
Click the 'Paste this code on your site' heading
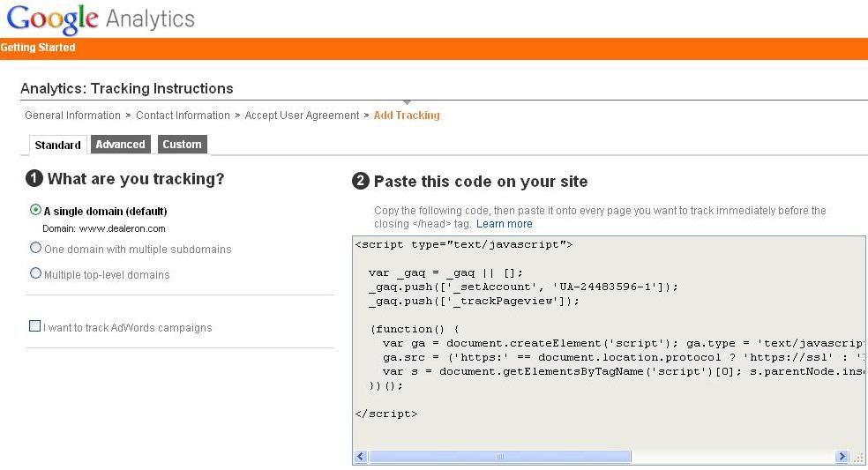(481, 182)
